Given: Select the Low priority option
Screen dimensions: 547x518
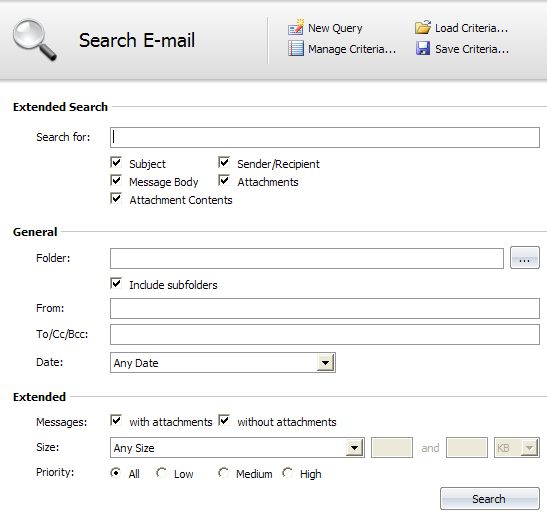Looking at the screenshot, I should [162, 473].
